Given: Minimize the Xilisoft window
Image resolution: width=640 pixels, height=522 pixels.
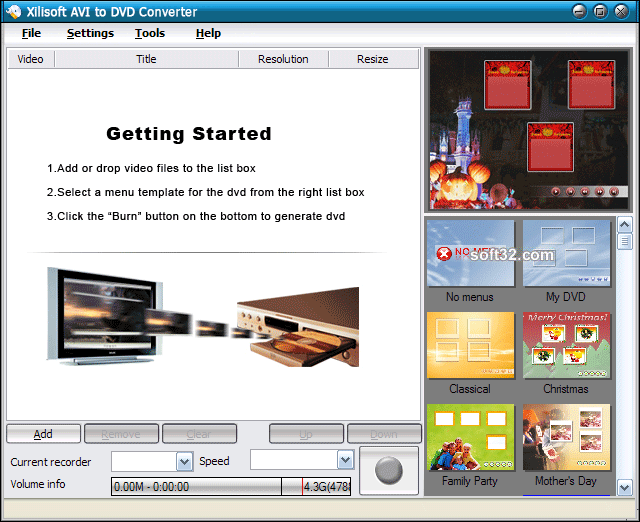Looking at the screenshot, I should pos(579,11).
